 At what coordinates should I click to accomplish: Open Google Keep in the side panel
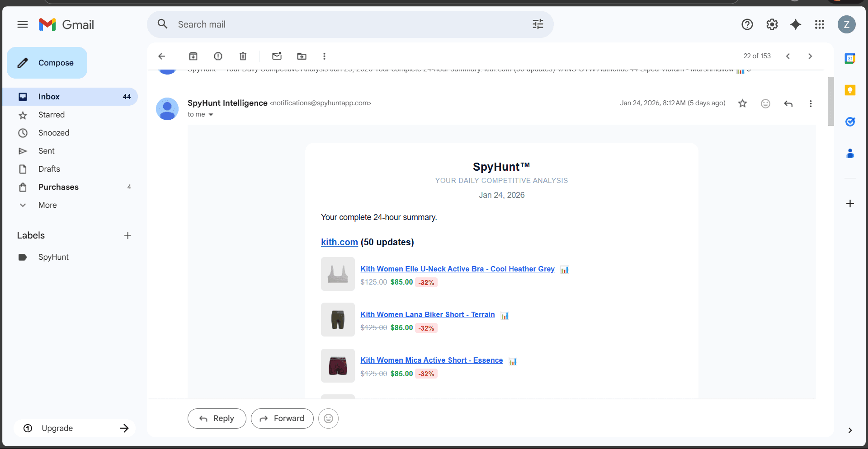850,90
